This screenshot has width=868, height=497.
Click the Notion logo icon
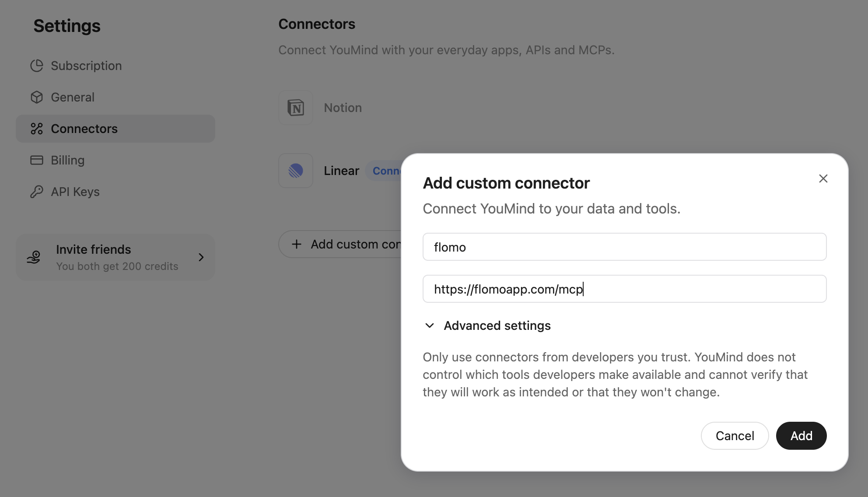point(296,108)
